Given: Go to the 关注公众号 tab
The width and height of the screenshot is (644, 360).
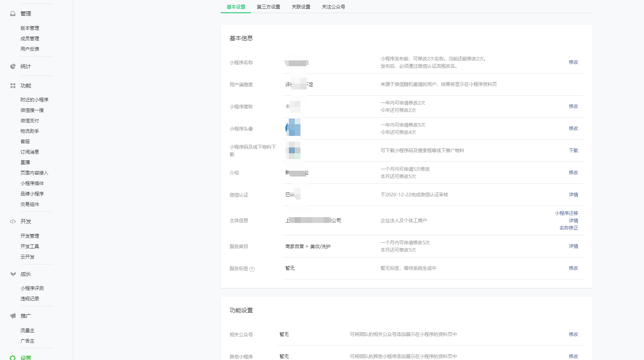Looking at the screenshot, I should [x=333, y=7].
